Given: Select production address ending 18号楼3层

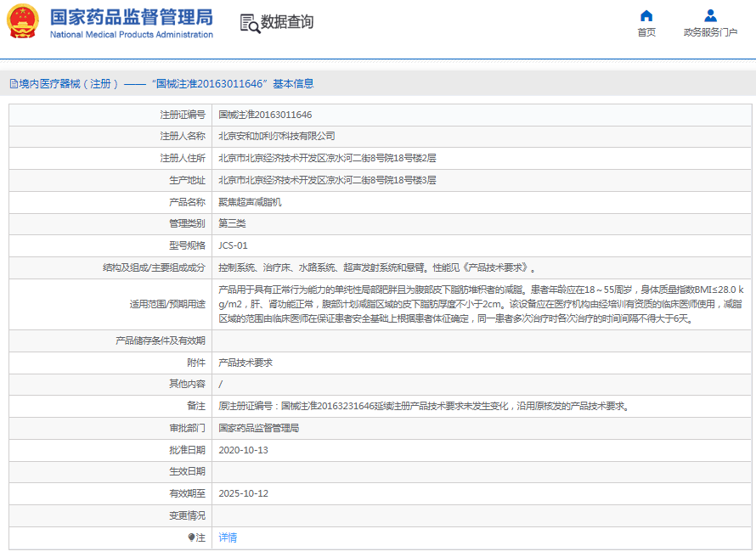Looking at the screenshot, I should pyautogui.click(x=327, y=180).
